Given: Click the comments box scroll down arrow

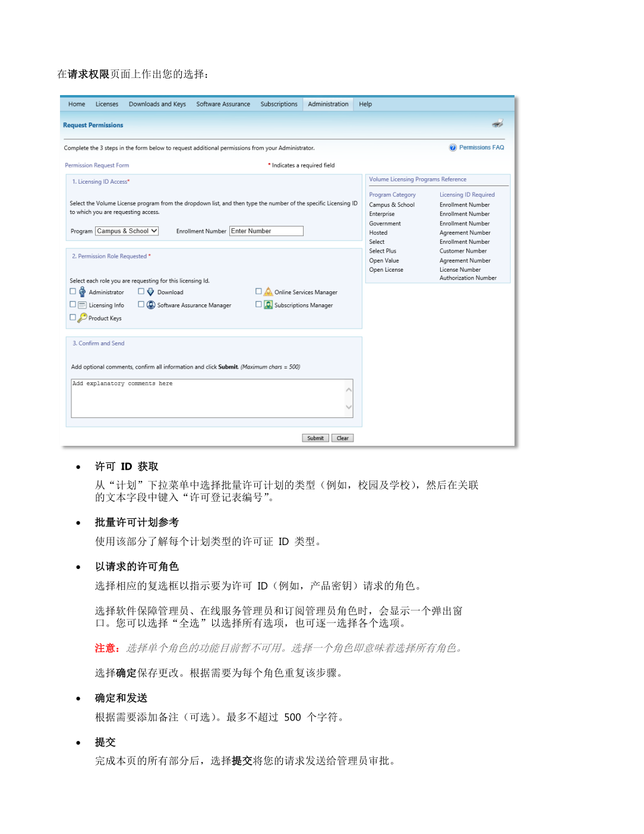Looking at the screenshot, I should (349, 407).
